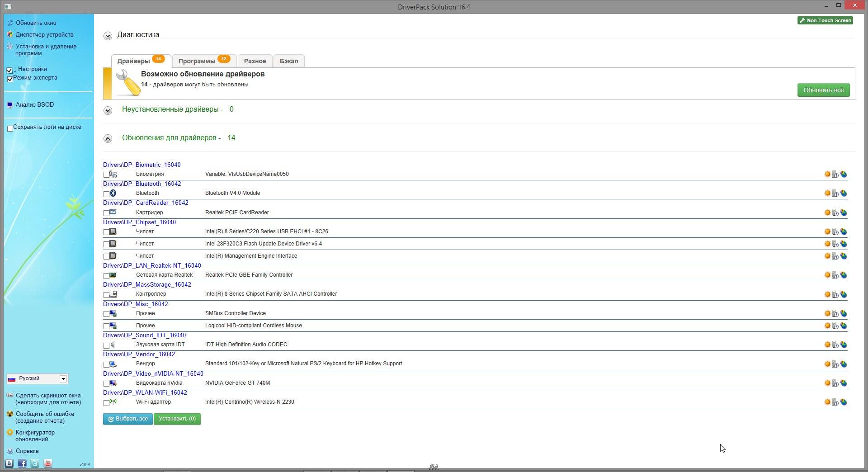Open Анализ BSOD in the sidebar
Screen dimensions: 868x472
(34, 104)
